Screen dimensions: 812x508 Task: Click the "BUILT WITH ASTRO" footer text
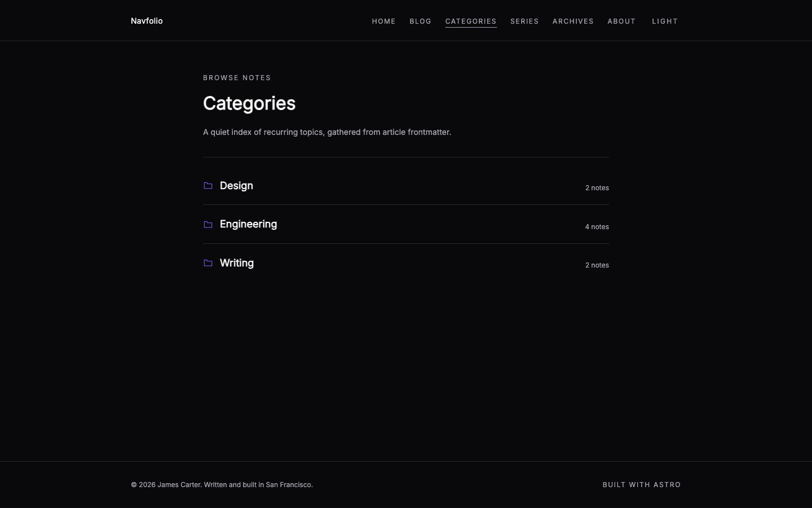pyautogui.click(x=642, y=485)
